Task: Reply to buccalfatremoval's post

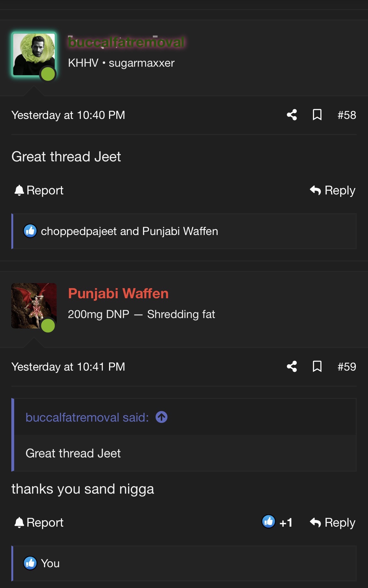Action: click(332, 190)
